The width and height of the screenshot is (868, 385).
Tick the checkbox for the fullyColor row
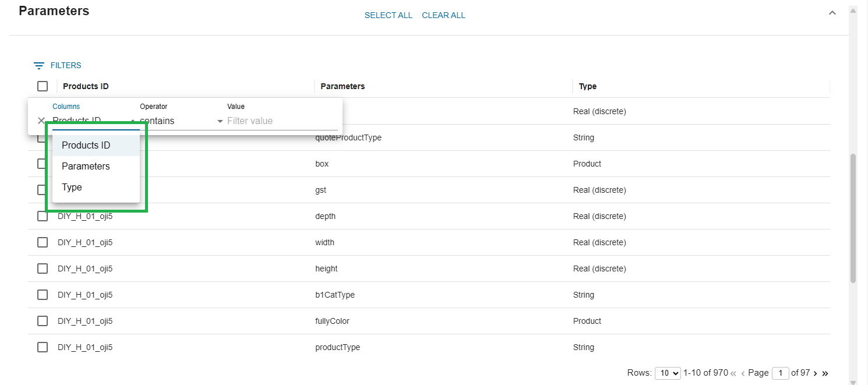coord(43,321)
